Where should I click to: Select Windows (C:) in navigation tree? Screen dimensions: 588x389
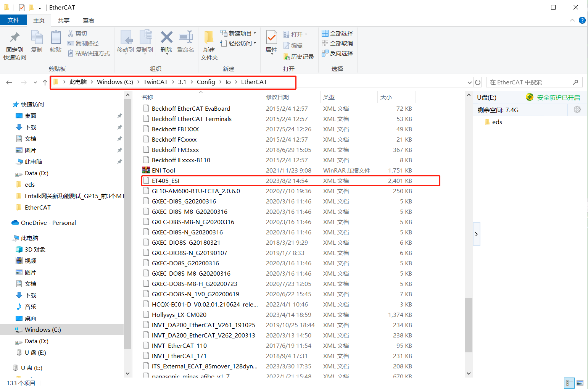pos(43,329)
